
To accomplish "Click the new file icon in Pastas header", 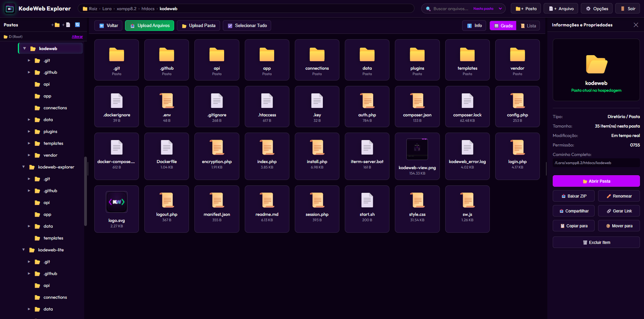I will pyautogui.click(x=66, y=25).
